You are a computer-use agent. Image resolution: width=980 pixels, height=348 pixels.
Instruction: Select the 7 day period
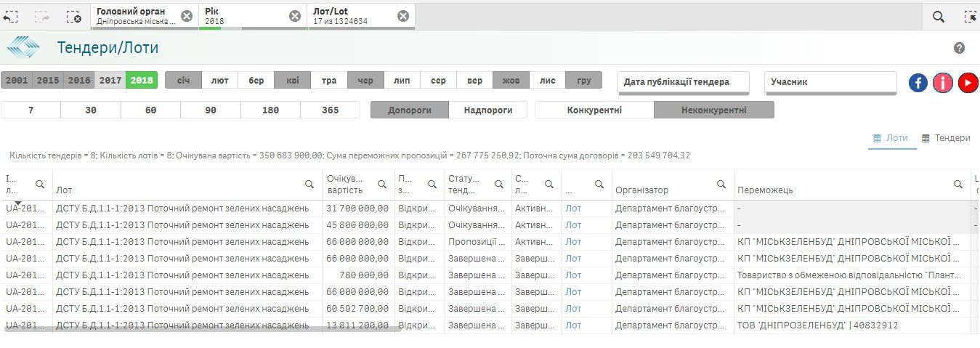(31, 110)
